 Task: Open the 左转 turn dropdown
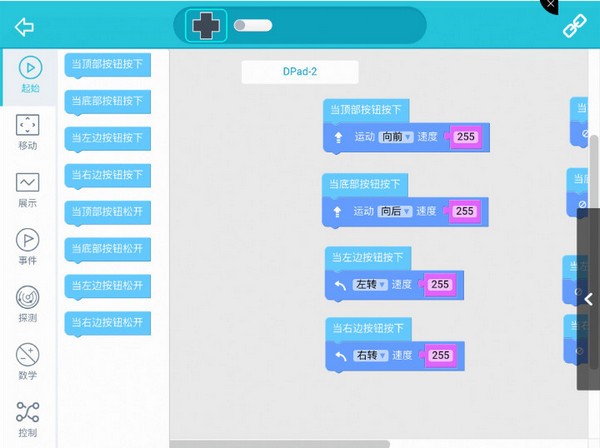coord(370,284)
